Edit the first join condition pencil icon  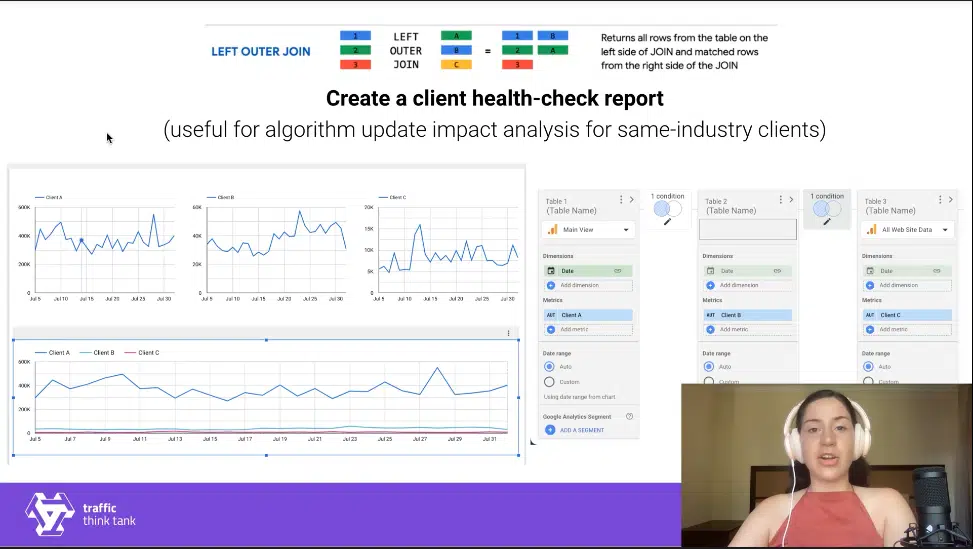pos(667,221)
